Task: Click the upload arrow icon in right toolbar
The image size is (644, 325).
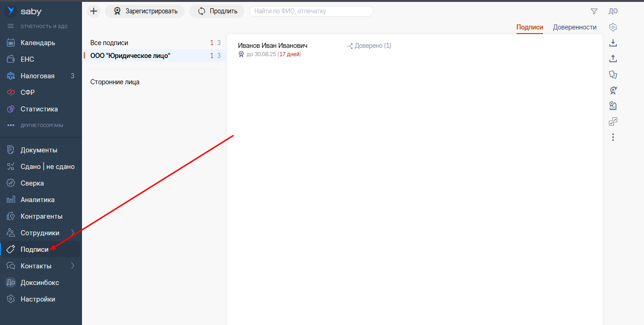Action: (613, 58)
